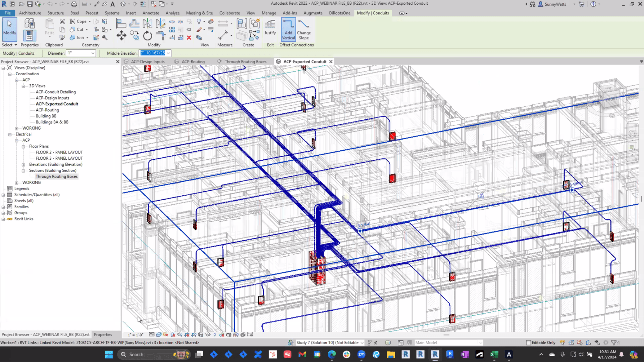The height and width of the screenshot is (362, 644).
Task: Open the Properties palette button
Action: [29, 35]
